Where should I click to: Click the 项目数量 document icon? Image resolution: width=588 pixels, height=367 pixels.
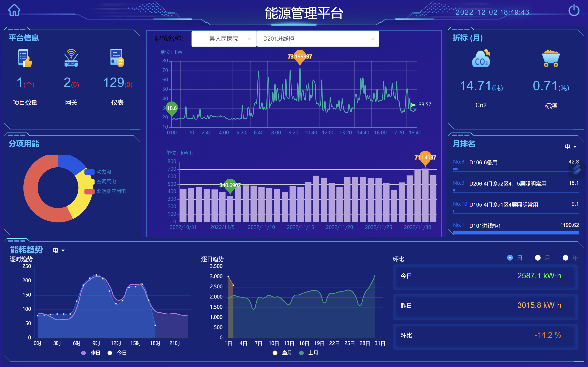point(24,58)
